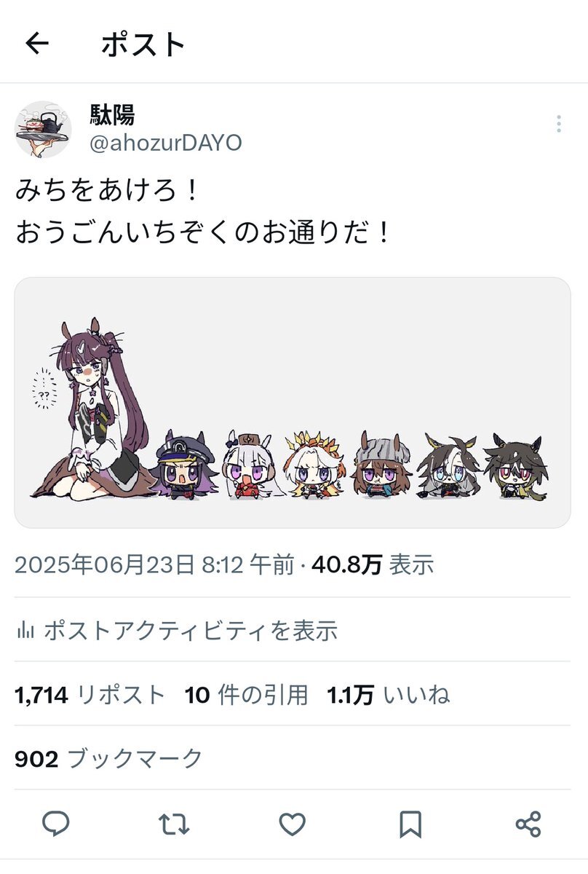View the chibi characters artwork image
588x874 pixels.
pyautogui.click(x=293, y=403)
